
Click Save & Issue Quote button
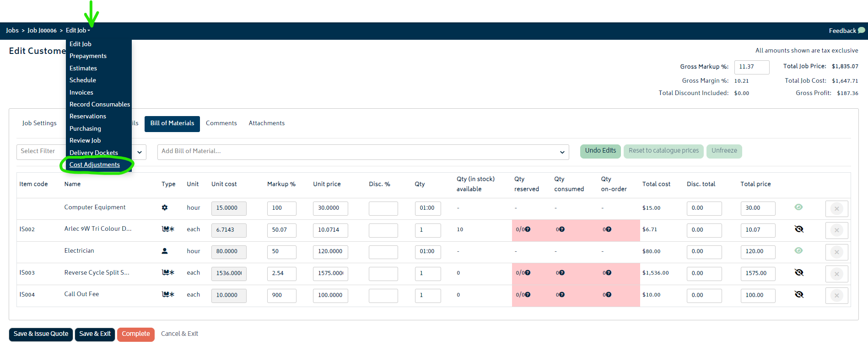tap(41, 334)
